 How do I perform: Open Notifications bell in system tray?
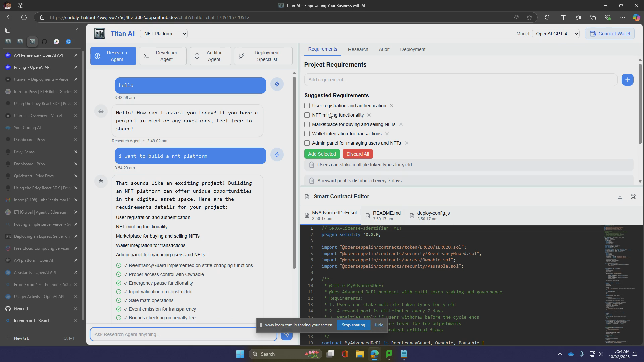635,354
